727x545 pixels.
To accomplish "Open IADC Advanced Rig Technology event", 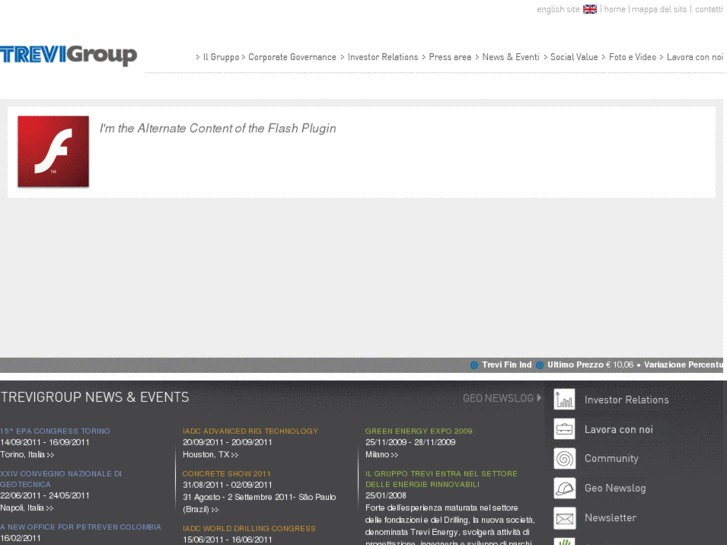I will click(250, 431).
